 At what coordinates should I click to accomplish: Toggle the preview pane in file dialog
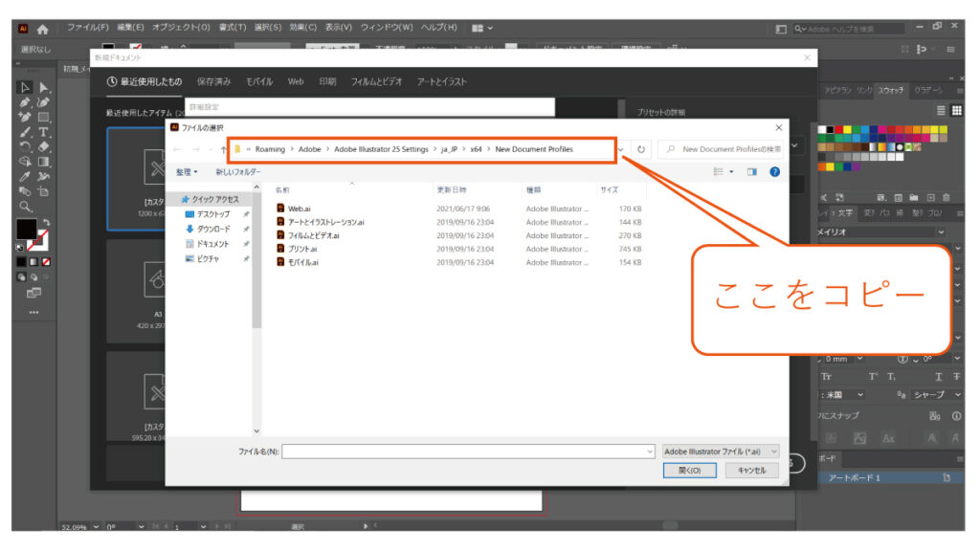tap(752, 172)
